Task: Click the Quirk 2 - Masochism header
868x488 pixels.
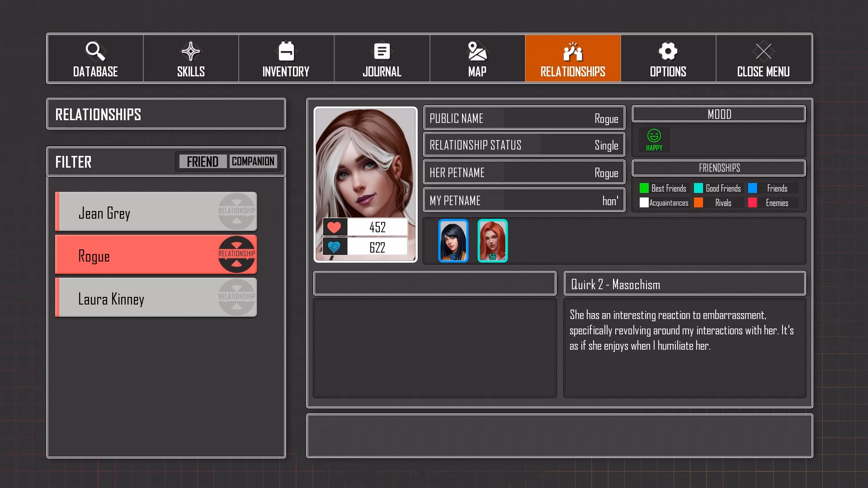Action: pyautogui.click(x=684, y=284)
